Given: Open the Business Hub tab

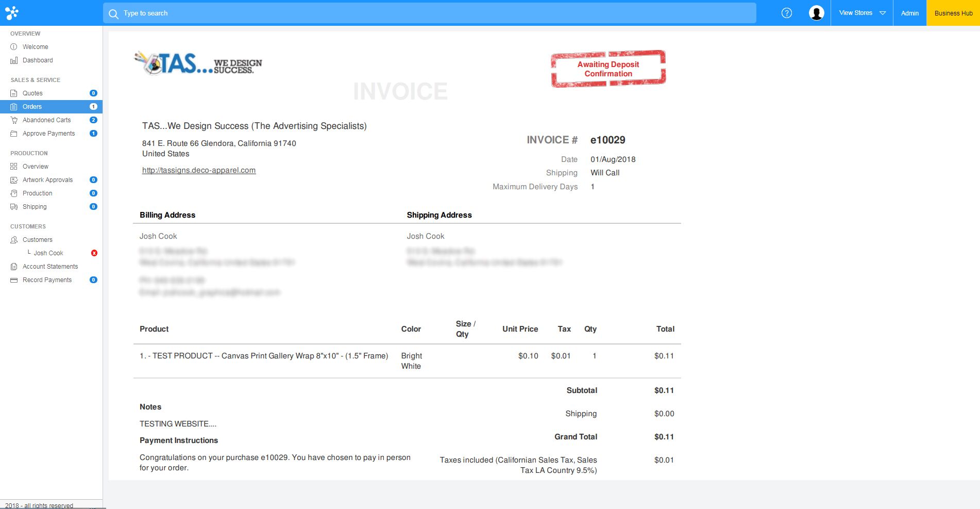Looking at the screenshot, I should click(x=953, y=13).
